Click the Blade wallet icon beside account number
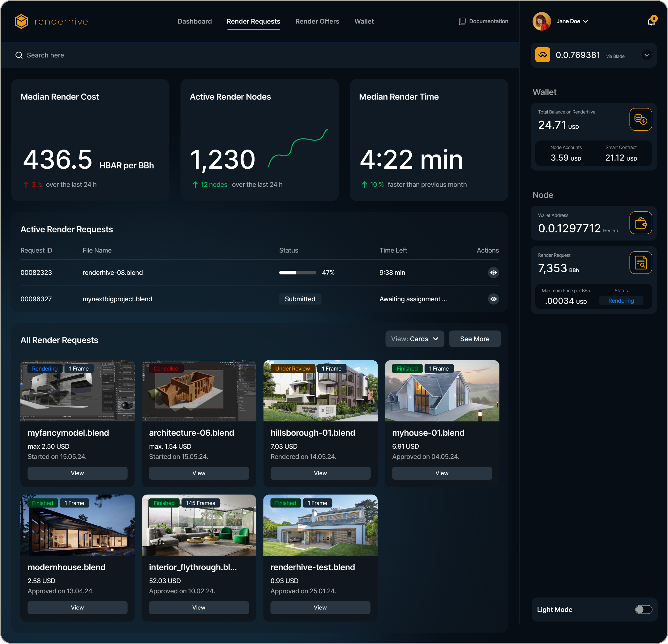668x644 pixels. pos(542,55)
